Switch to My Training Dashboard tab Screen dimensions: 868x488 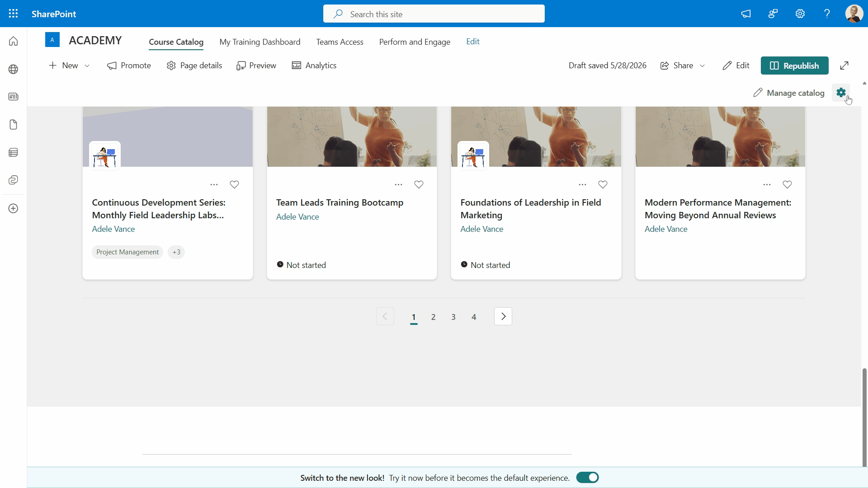(x=260, y=42)
